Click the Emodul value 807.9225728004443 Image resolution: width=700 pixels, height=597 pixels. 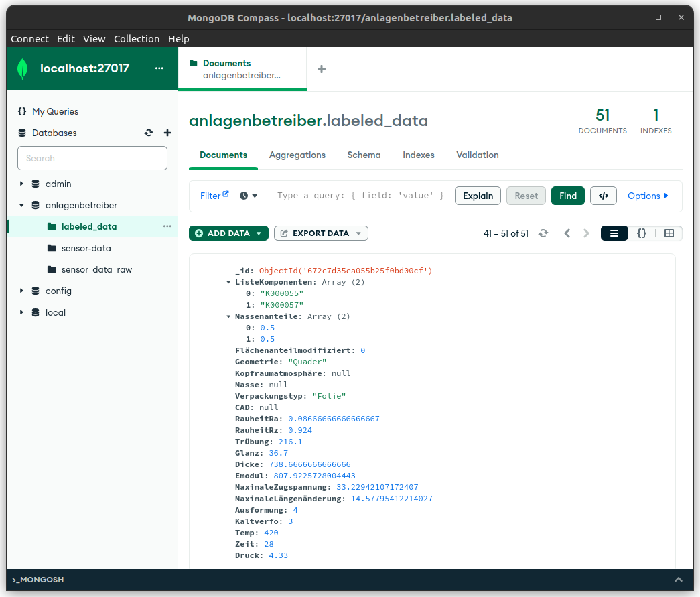pos(314,476)
